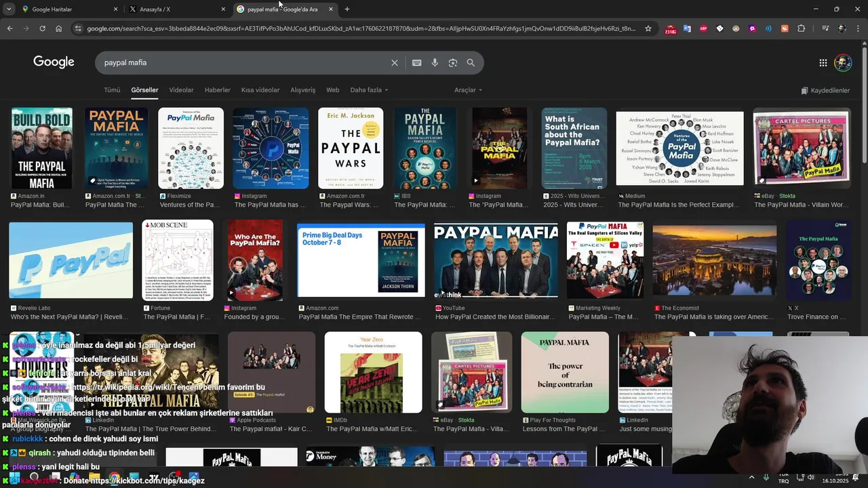Select the Web search filter
868x488 pixels.
333,90
